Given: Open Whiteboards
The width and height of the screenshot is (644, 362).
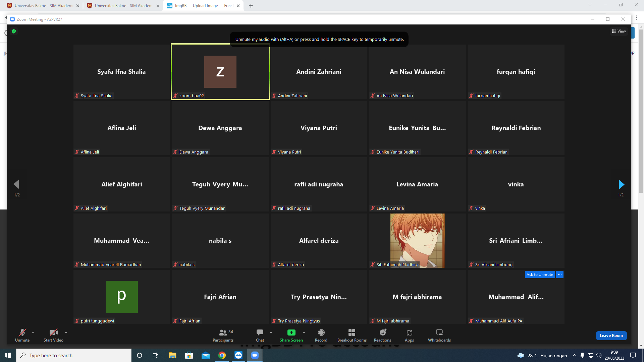Looking at the screenshot, I should coord(439,335).
